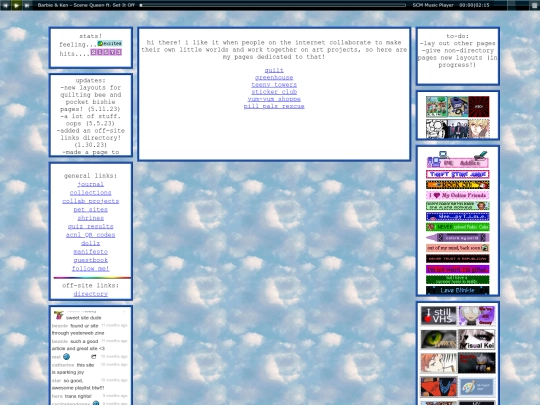Click the green cat eye stamp
This screenshot has height=405, width=540.
439,340
